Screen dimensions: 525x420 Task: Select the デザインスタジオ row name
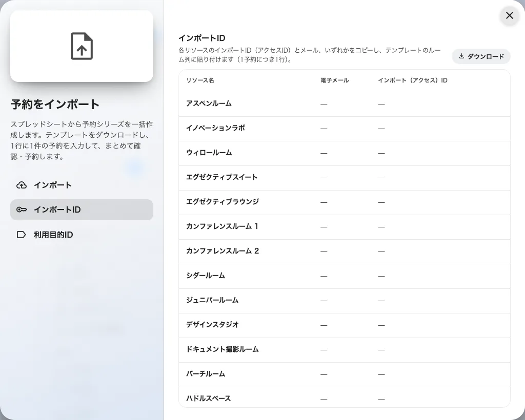[x=212, y=325]
